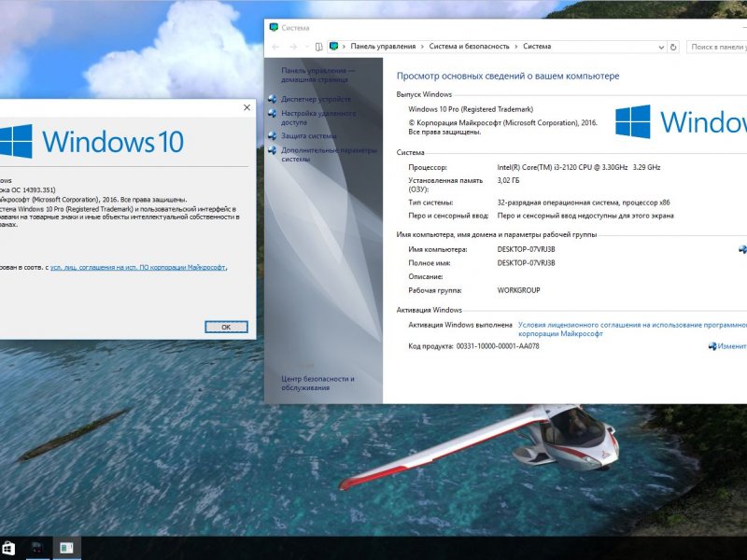Go forward in the Система window
This screenshot has width=747, height=560.
pos(293,47)
